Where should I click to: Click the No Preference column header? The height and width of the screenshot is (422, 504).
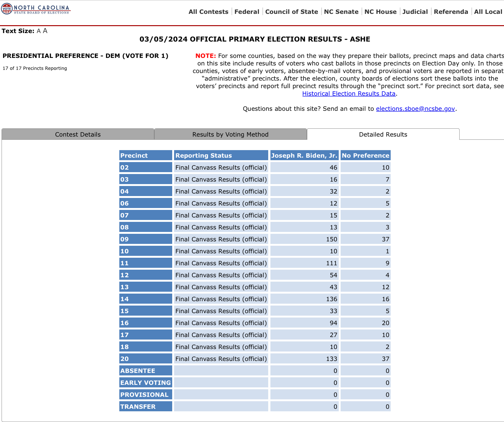pyautogui.click(x=365, y=155)
